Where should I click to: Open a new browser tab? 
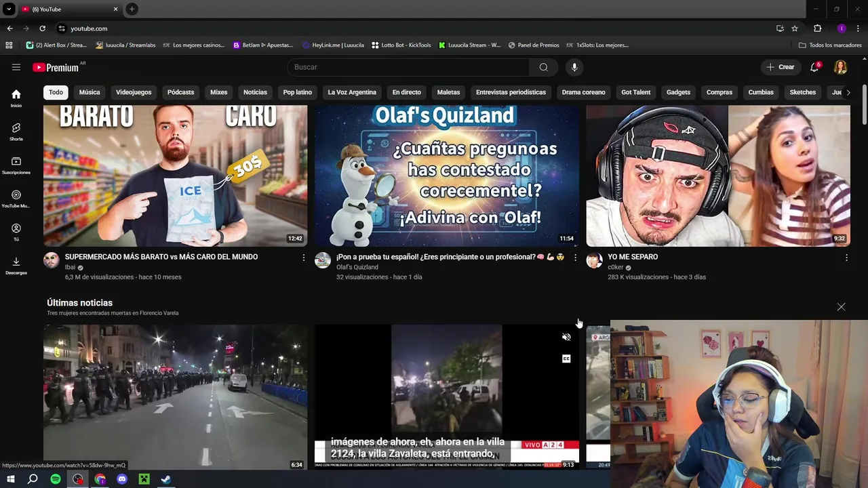click(x=132, y=9)
